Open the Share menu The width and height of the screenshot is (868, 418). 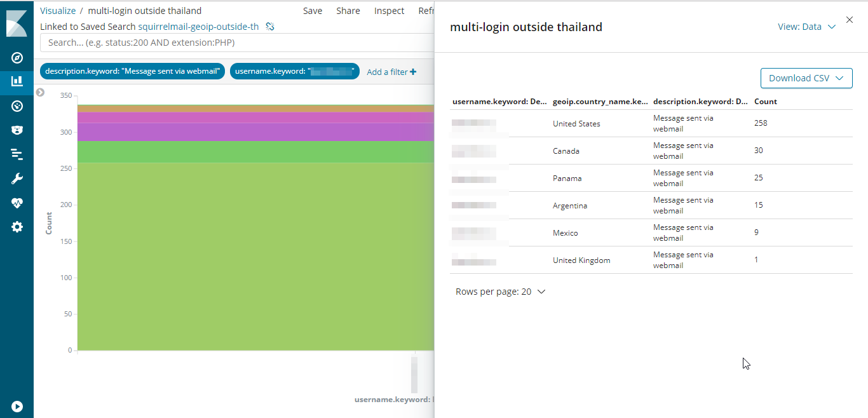tap(348, 11)
